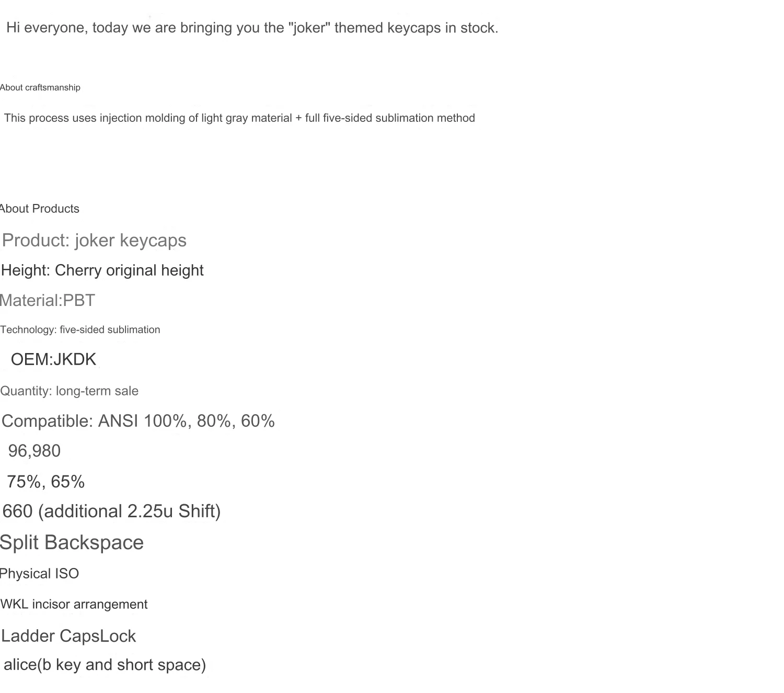This screenshot has width=784, height=693.
Task: Click the "About Products" heading
Action: coord(40,209)
